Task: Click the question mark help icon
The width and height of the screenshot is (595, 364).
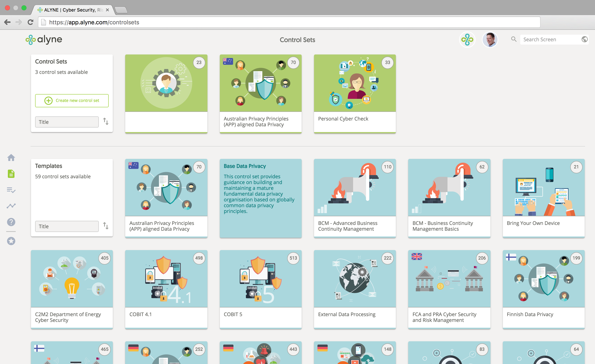Action: [11, 222]
